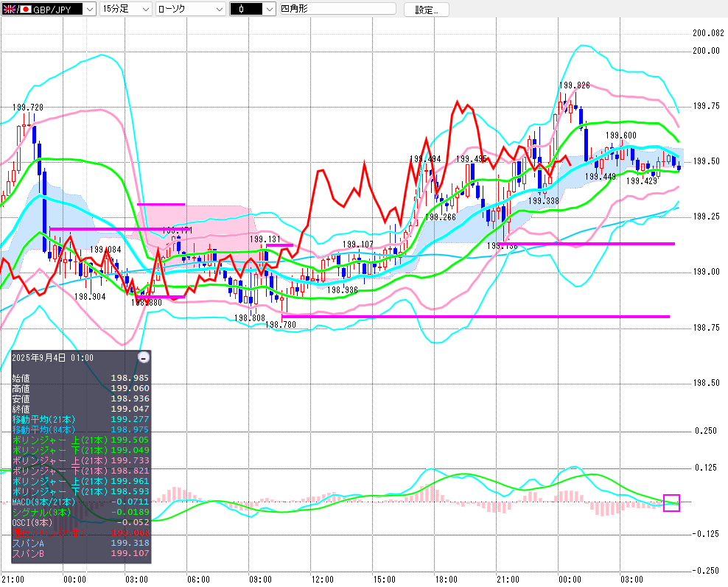Screen dimensions: 728x587
Task: Click the 199.728 high price label
Action: tap(28, 108)
